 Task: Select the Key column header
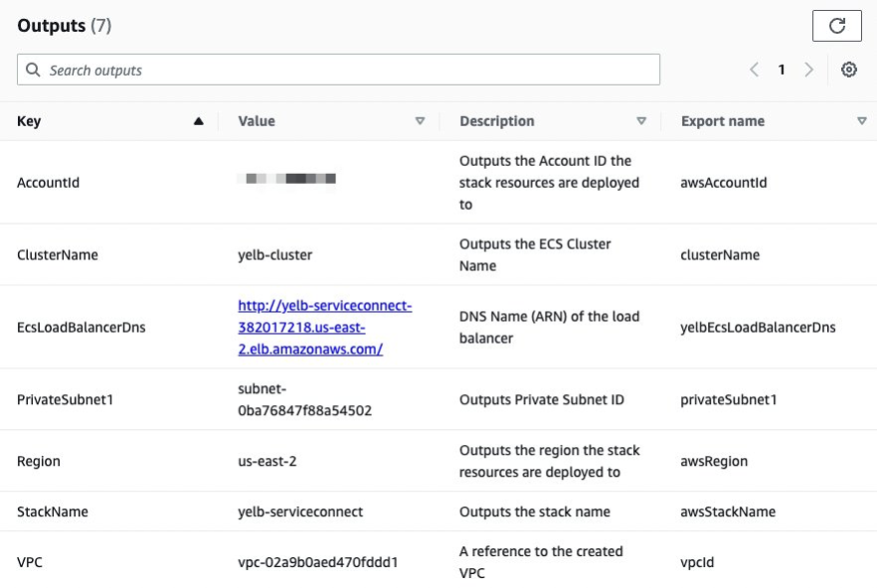pyautogui.click(x=29, y=121)
